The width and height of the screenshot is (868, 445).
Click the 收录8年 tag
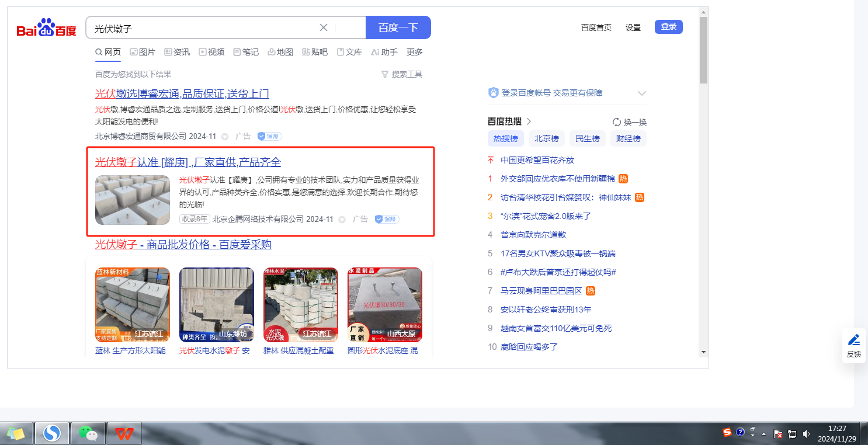tap(195, 219)
